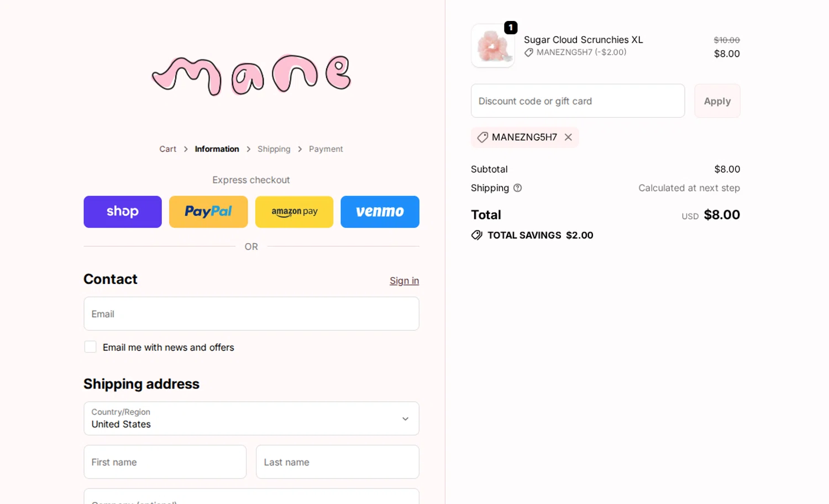Open the Sign in link
The image size is (829, 504).
pos(404,281)
